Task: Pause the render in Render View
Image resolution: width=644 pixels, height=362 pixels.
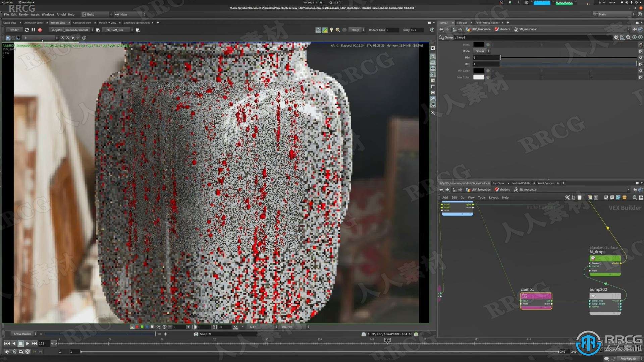Action: (33, 30)
